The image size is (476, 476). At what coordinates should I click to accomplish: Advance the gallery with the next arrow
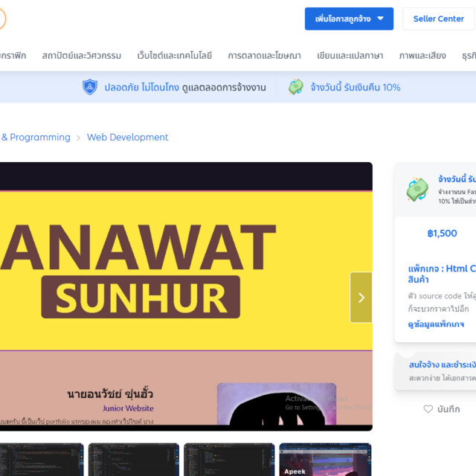(x=361, y=297)
